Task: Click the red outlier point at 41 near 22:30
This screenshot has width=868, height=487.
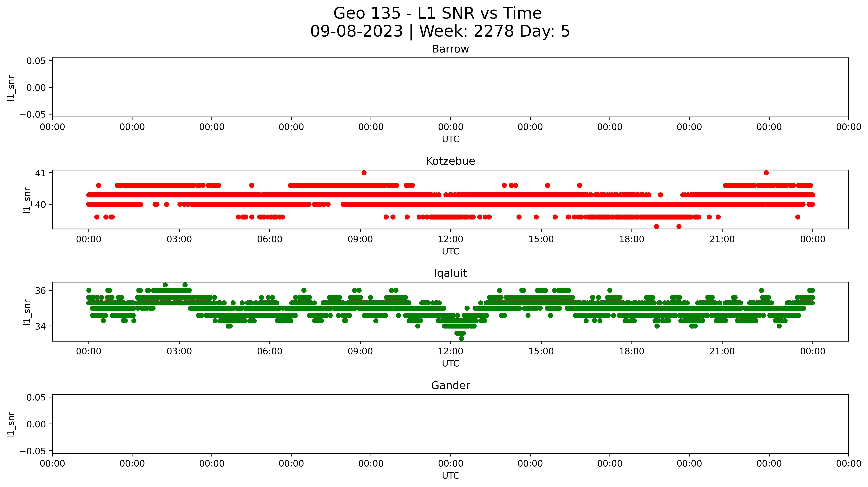Action: (766, 173)
